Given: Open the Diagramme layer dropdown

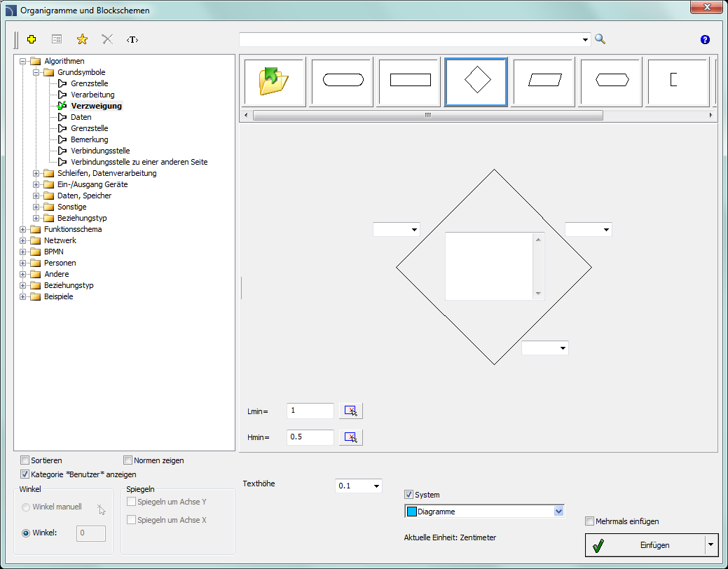Looking at the screenshot, I should [x=558, y=512].
